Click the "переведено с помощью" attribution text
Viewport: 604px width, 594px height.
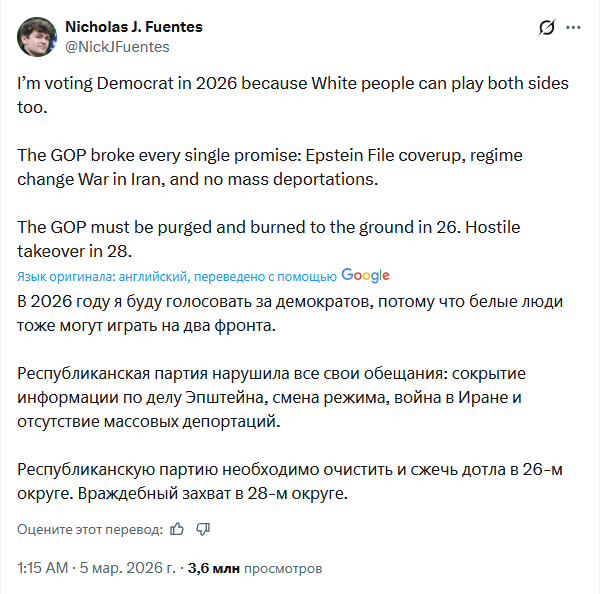(269, 276)
